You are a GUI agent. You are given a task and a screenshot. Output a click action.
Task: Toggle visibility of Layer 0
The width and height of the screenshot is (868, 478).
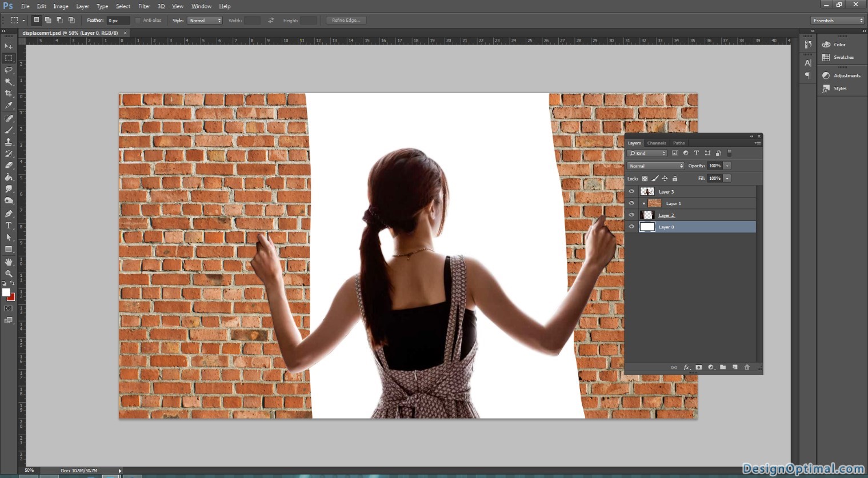point(631,227)
